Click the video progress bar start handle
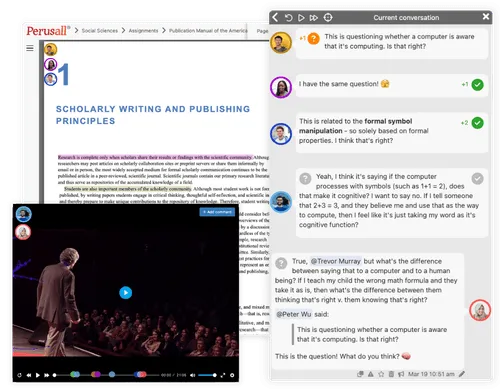 [55, 375]
